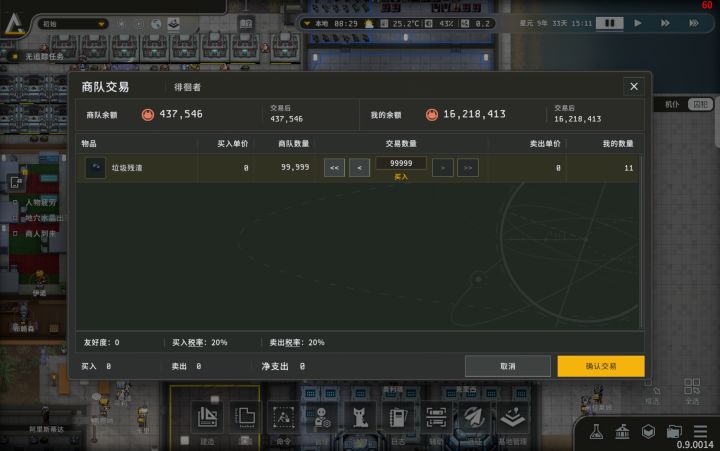
Task: Open the Build (建造) menu icon
Action: click(208, 417)
